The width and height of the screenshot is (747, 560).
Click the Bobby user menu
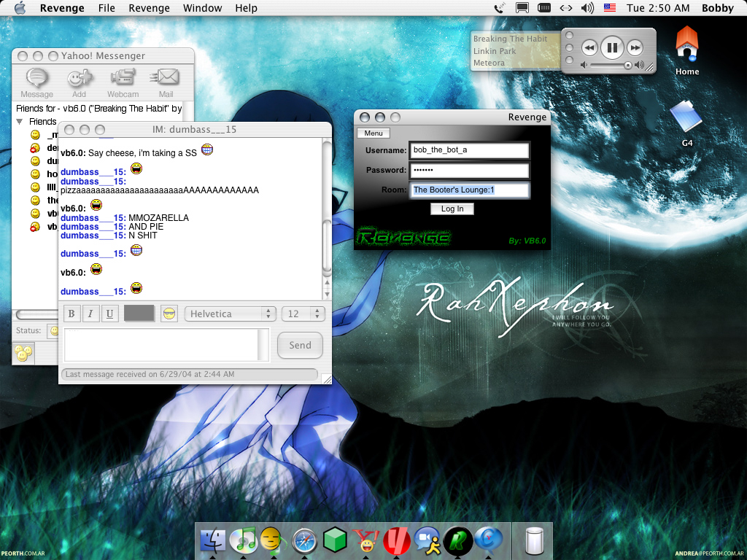pos(717,7)
